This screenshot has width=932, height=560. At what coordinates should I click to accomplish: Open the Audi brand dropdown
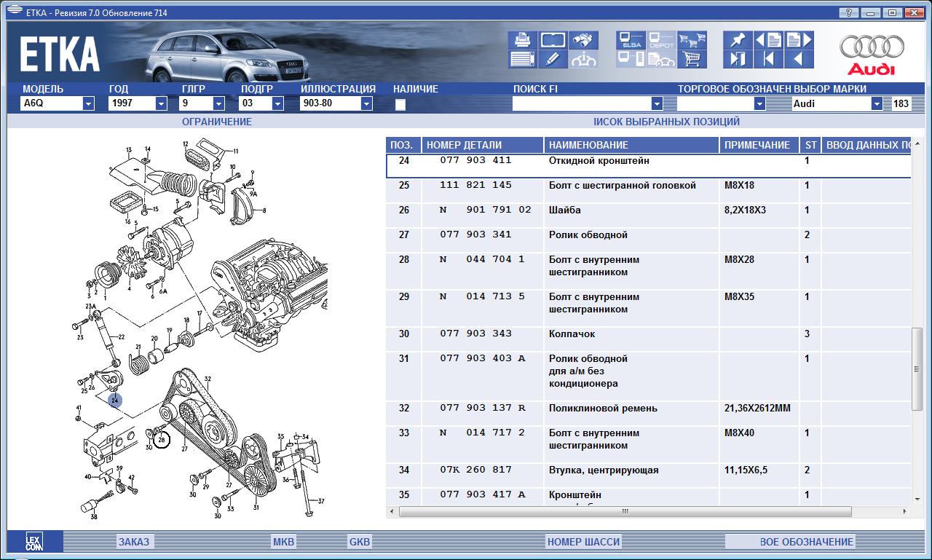(877, 104)
